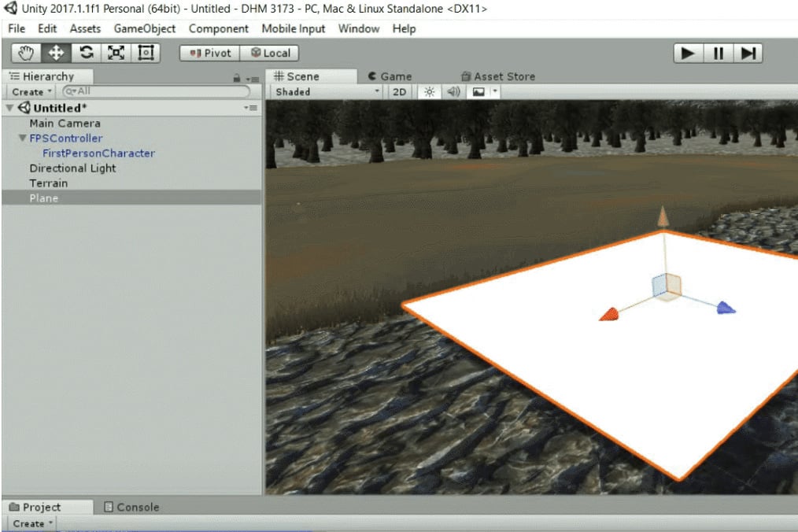
Task: Select the Rotate tool
Action: point(87,53)
